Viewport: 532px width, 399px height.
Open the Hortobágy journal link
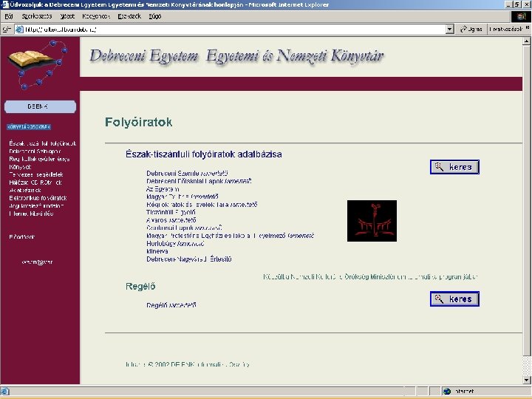(x=161, y=244)
